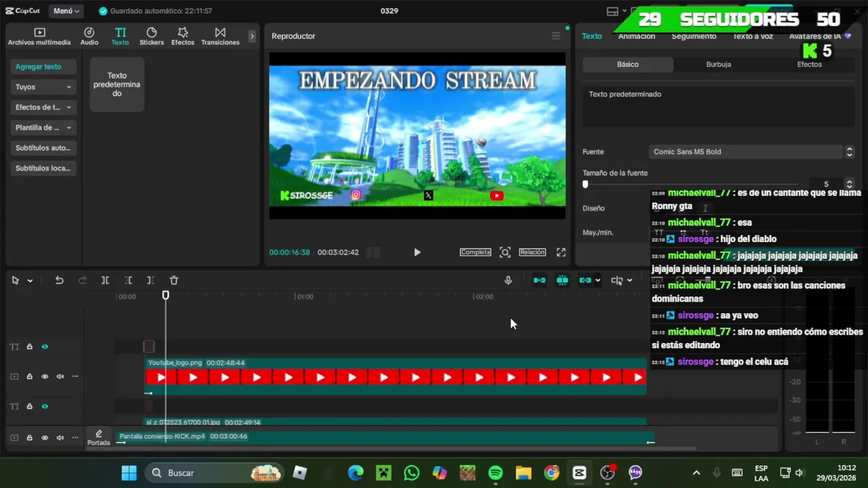Click the Windows Start button
The width and height of the screenshot is (868, 488).
[x=129, y=472]
